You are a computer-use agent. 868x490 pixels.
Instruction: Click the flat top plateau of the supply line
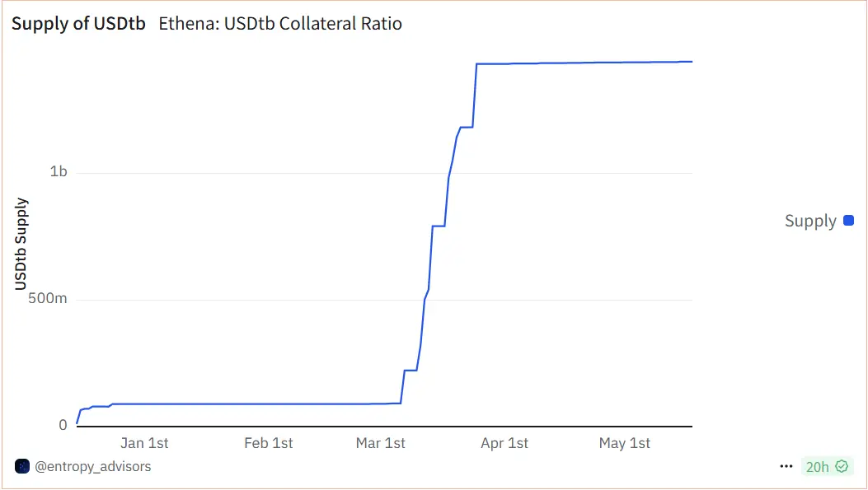[x=577, y=63]
